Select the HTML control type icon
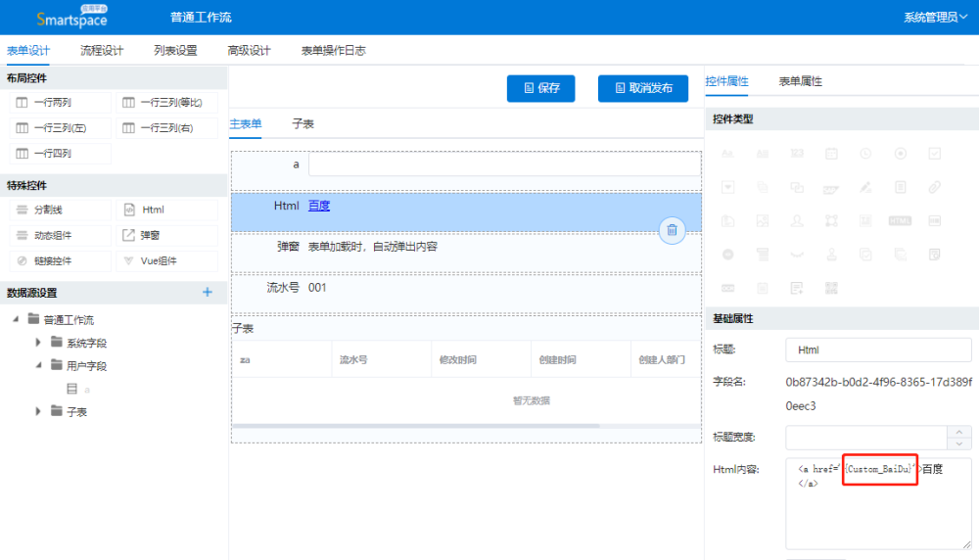Image resolution: width=979 pixels, height=560 pixels. click(900, 220)
